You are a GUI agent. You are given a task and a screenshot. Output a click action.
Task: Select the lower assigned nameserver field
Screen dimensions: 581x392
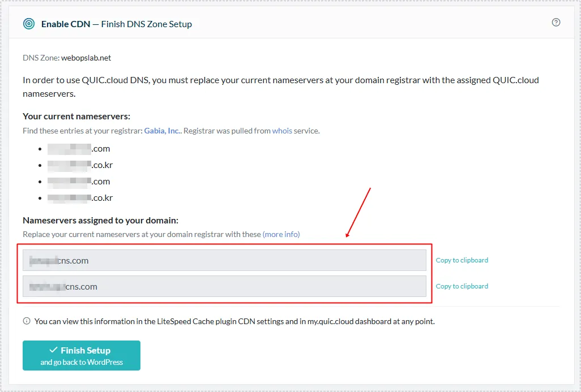point(224,286)
